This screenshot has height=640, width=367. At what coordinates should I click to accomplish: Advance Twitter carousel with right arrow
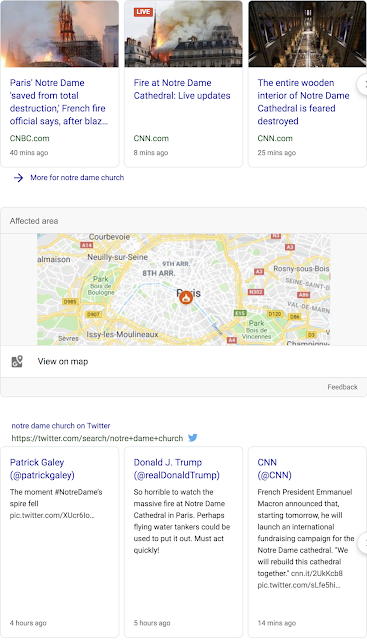(363, 543)
